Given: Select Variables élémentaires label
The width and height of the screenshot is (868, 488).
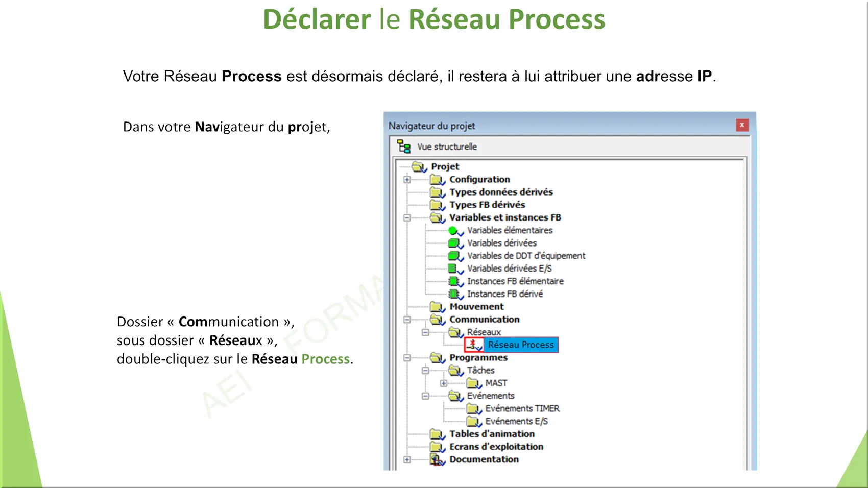Looking at the screenshot, I should pyautogui.click(x=510, y=230).
